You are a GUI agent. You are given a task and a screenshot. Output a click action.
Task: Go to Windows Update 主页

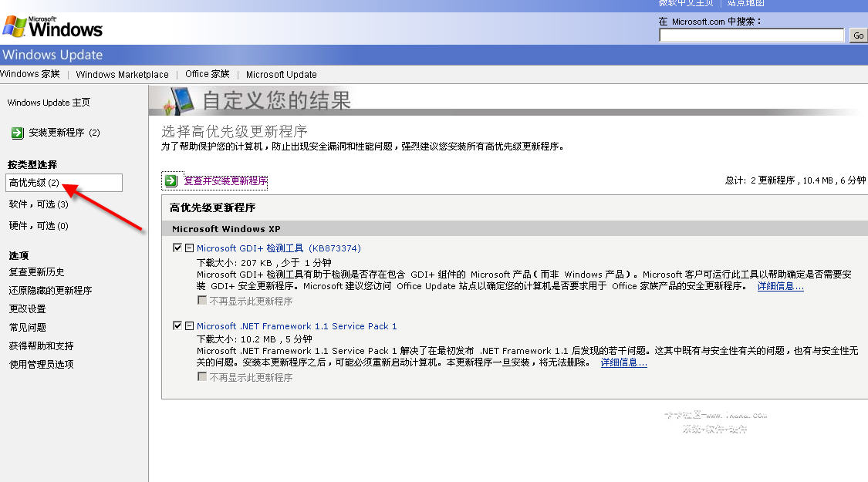tap(49, 103)
